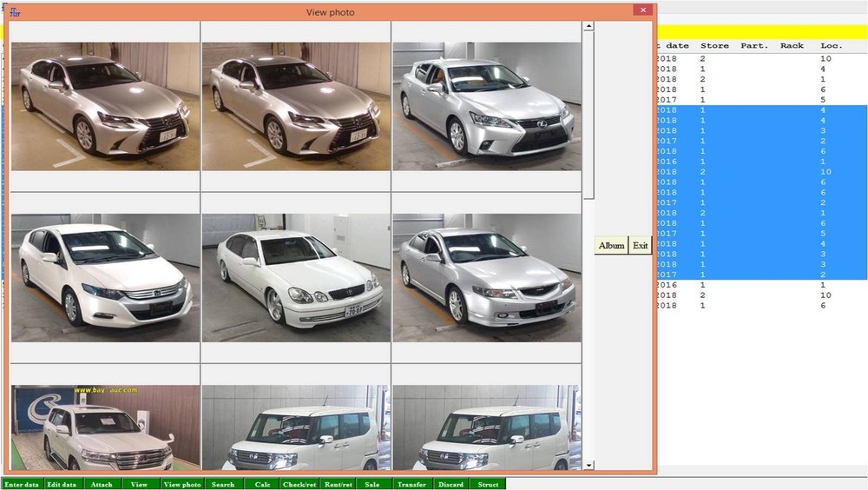Click the Check/ret toolbar button
Screen dimensions: 868x490
pos(299,484)
